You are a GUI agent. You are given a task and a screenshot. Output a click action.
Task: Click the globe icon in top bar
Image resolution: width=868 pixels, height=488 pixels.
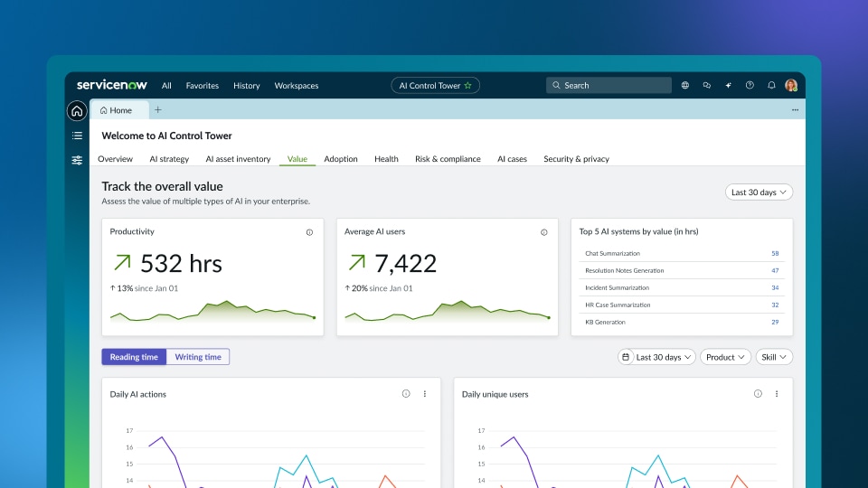684,86
